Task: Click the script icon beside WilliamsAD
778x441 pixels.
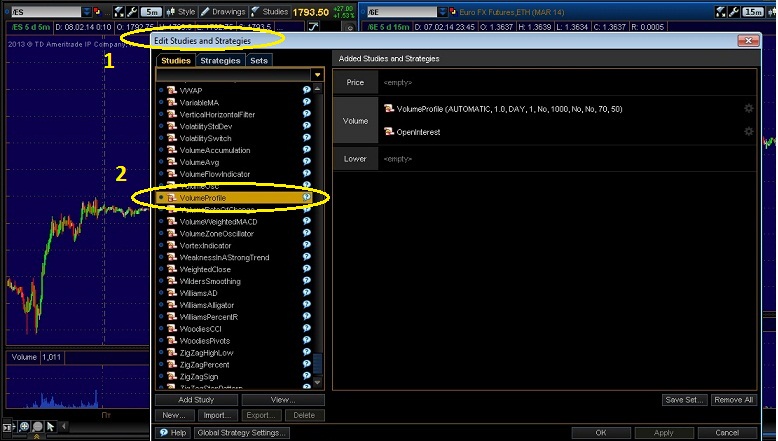Action: (x=172, y=293)
